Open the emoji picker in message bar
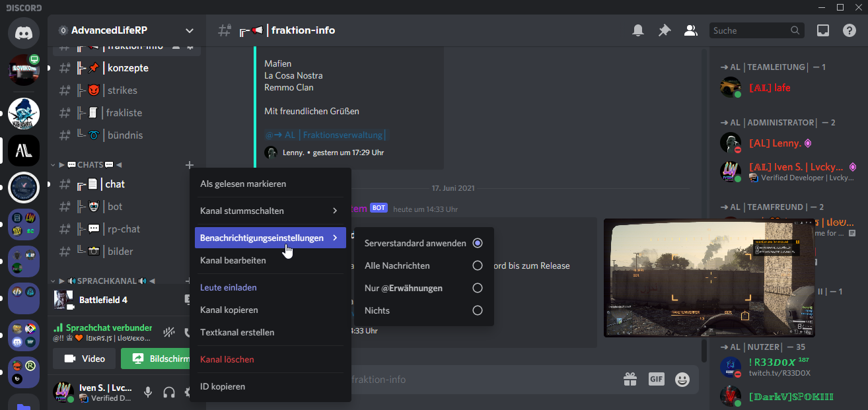Image resolution: width=868 pixels, height=410 pixels. click(682, 379)
